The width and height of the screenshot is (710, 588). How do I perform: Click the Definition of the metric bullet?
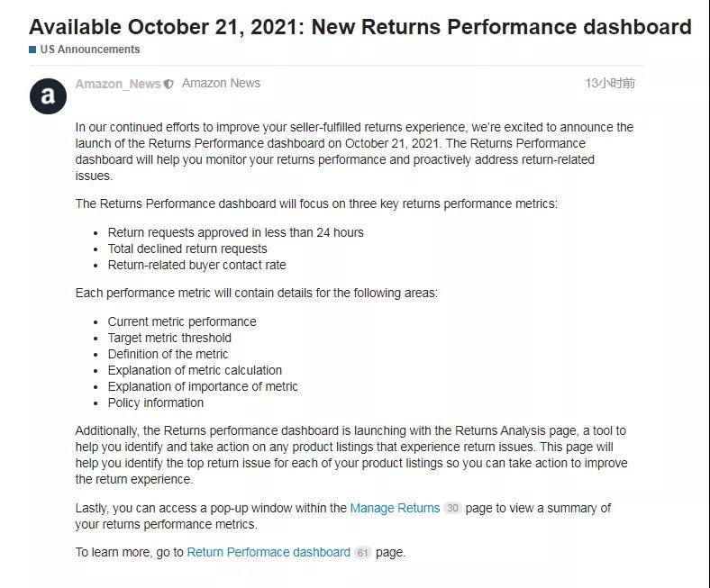point(168,354)
